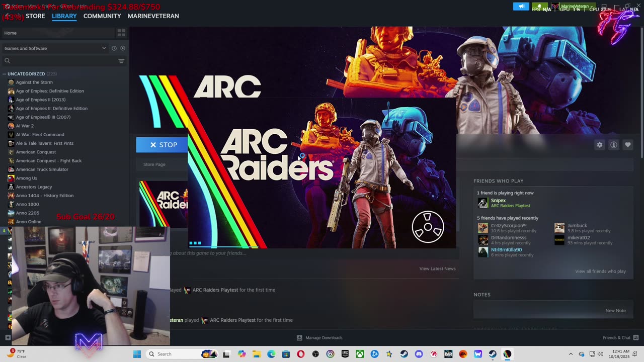This screenshot has height=362, width=644.
Task: Open Discord from taskbar
Action: point(419,354)
